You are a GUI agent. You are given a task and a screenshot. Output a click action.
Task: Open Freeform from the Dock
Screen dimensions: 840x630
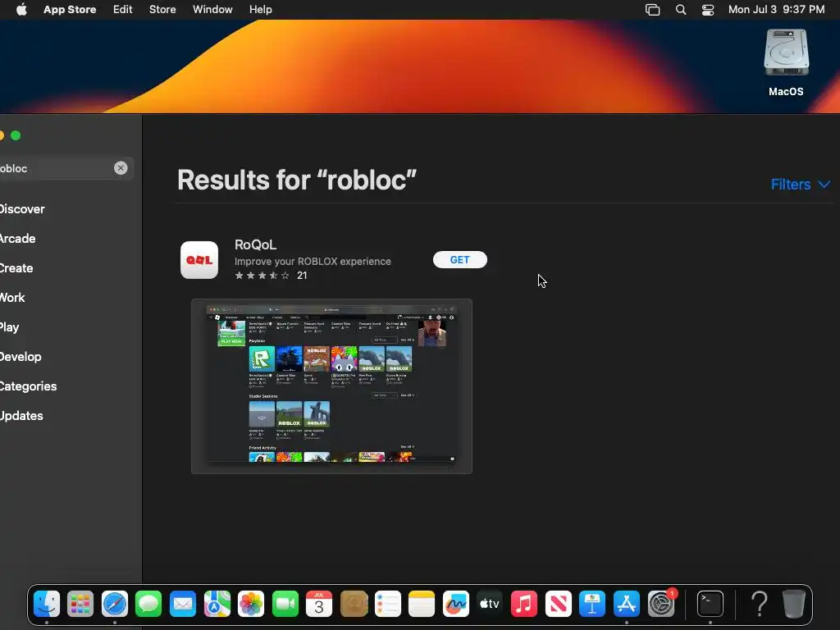pyautogui.click(x=456, y=604)
